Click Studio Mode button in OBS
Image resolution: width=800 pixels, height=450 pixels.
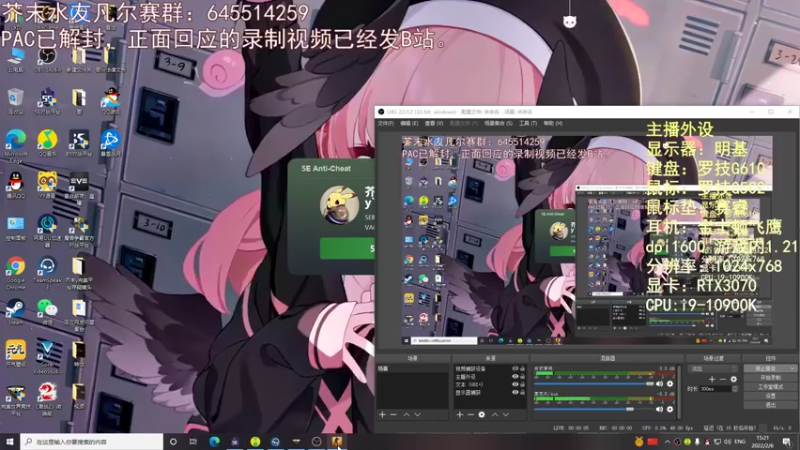(x=770, y=387)
